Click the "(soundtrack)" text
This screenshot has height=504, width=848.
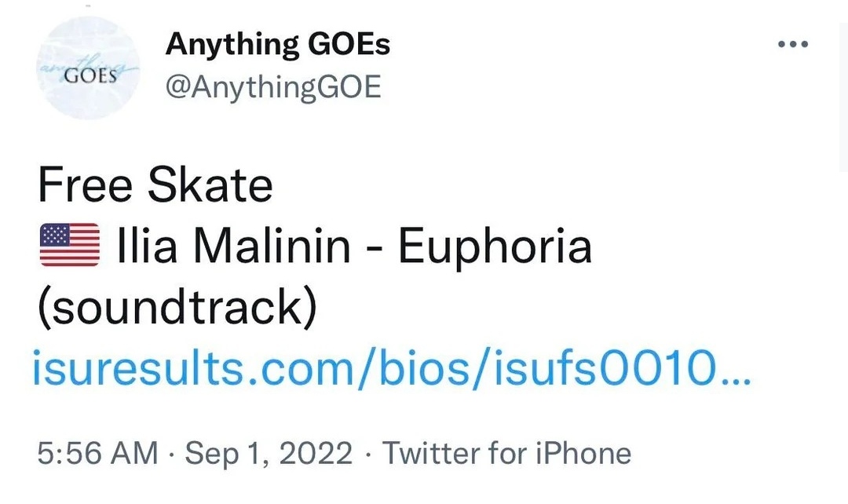tap(177, 308)
